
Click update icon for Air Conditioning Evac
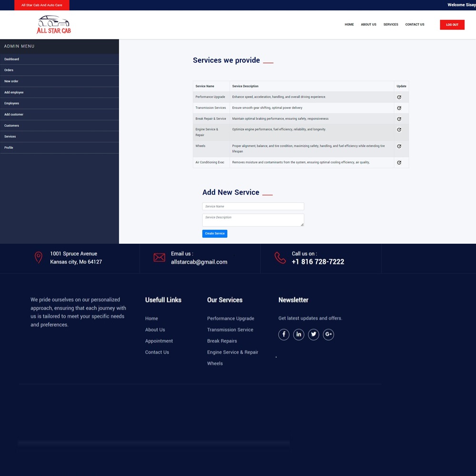point(399,163)
